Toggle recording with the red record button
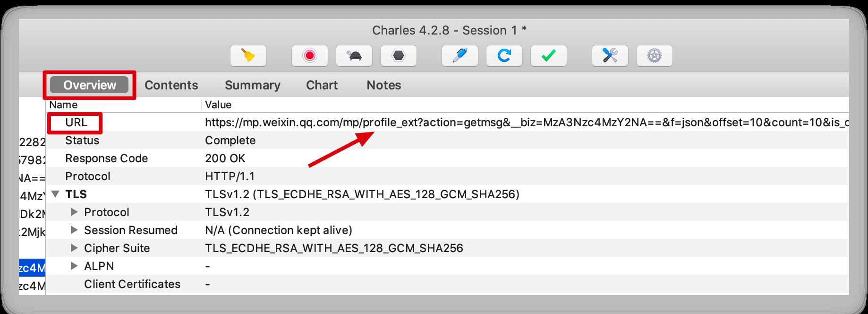The image size is (868, 314). point(310,56)
